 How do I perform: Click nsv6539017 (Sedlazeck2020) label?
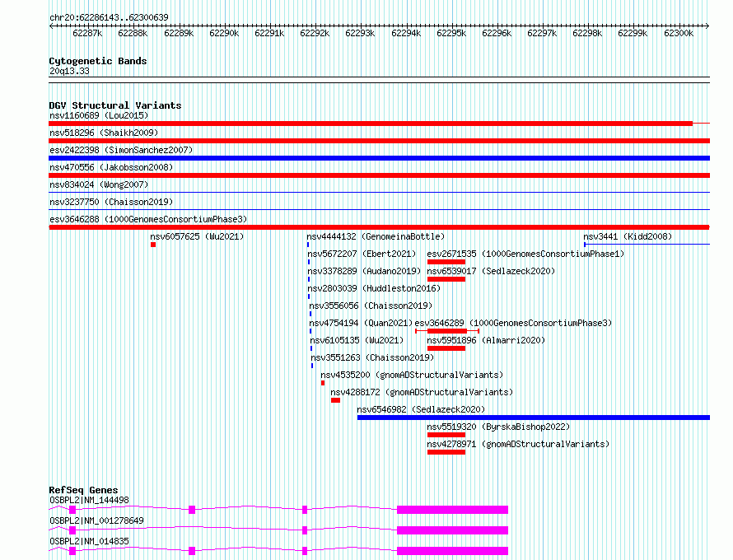coord(491,271)
